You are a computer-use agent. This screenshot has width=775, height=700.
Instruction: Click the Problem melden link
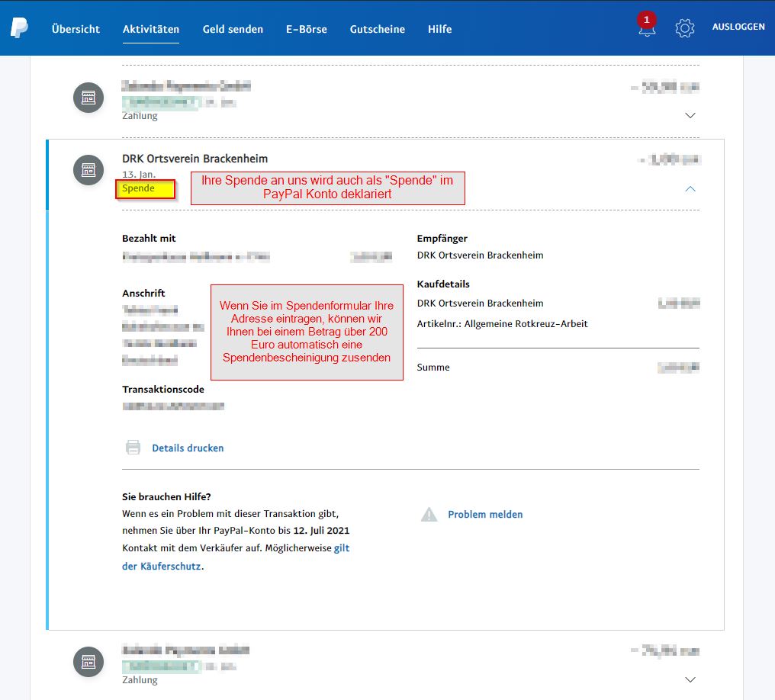(x=485, y=514)
